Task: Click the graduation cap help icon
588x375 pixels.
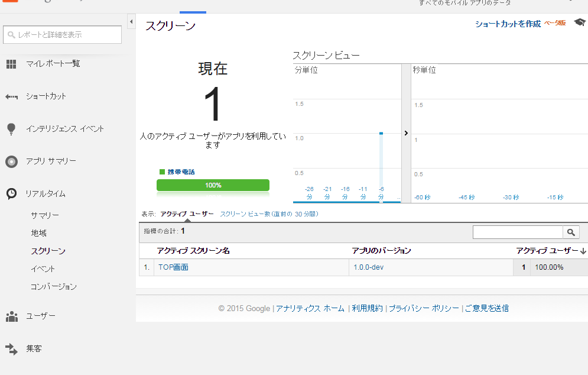Action: (x=579, y=23)
